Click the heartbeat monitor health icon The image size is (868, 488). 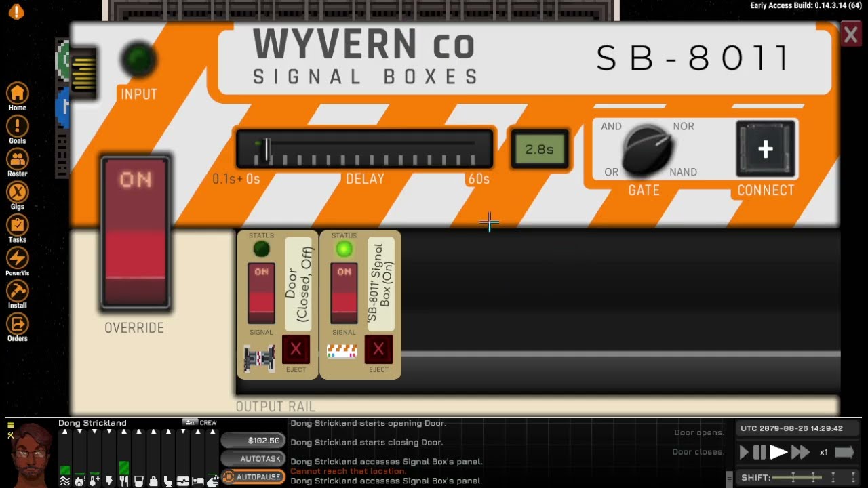(x=183, y=481)
